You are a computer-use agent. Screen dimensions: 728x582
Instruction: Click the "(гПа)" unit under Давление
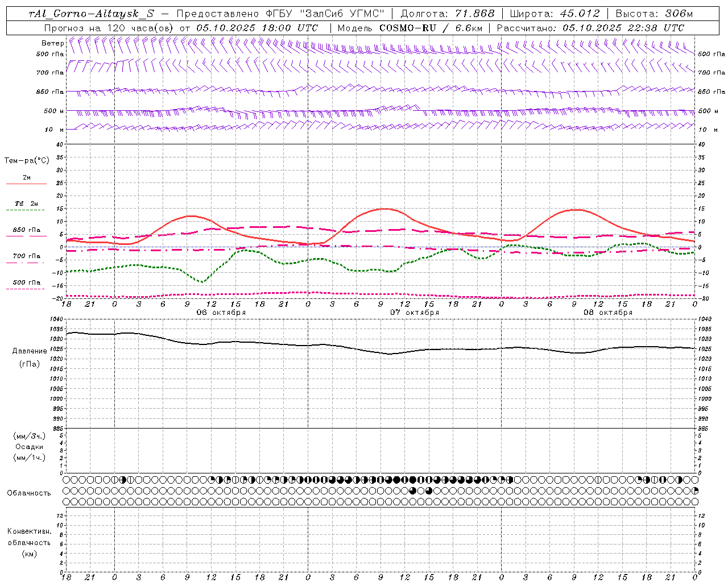point(28,364)
